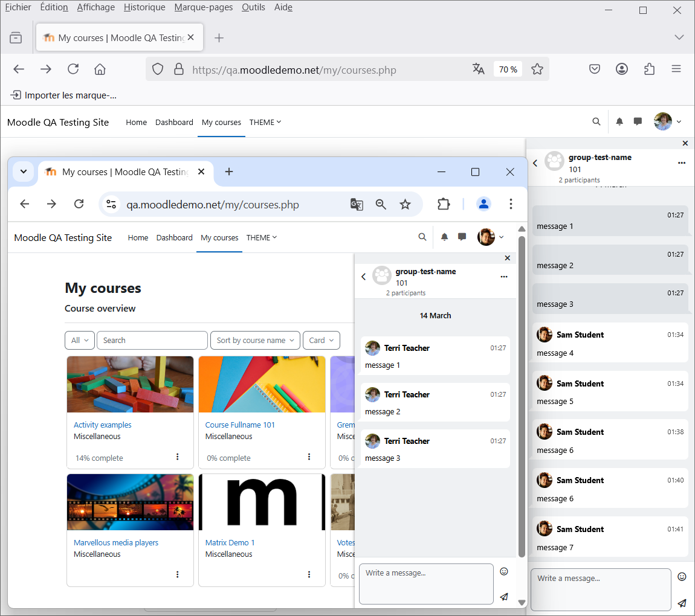Screen dimensions: 695x616
Task: Open the Card view dropdown
Action: tap(322, 340)
